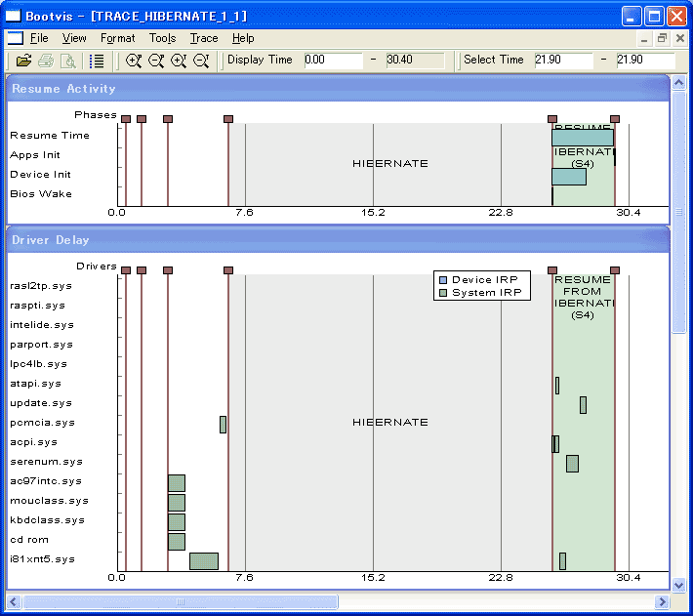The image size is (693, 616).
Task: Click the parport.sys driver label
Action: (x=41, y=345)
